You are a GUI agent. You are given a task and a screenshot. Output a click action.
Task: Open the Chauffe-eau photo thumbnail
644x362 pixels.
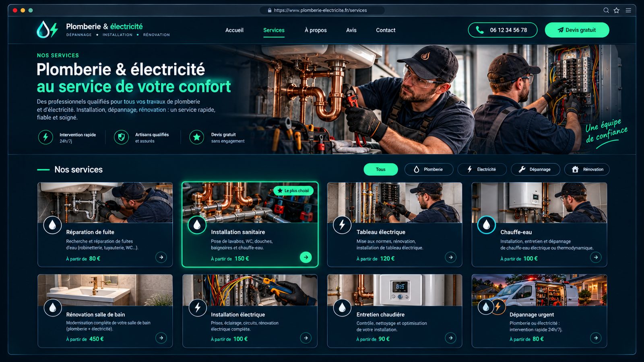[539, 203]
